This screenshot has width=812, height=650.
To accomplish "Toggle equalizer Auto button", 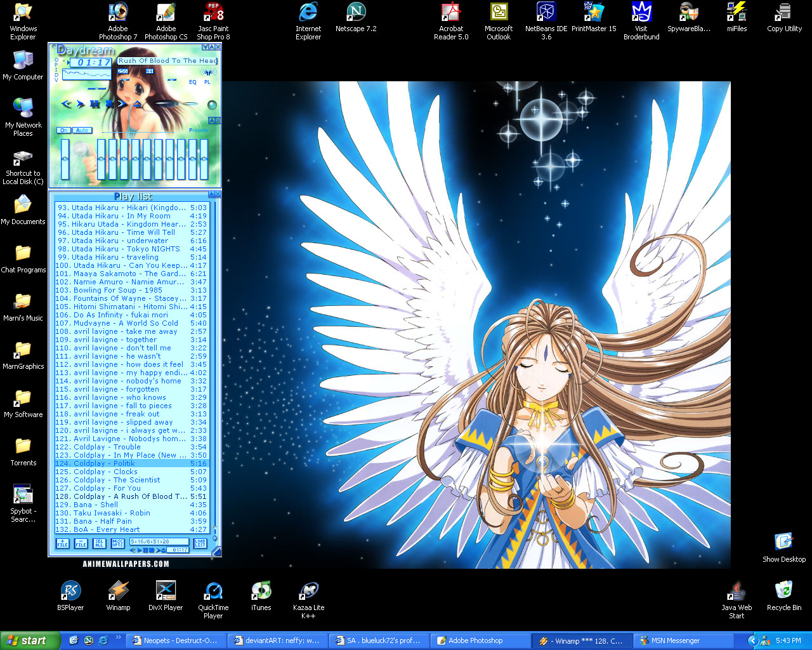I will click(82, 130).
